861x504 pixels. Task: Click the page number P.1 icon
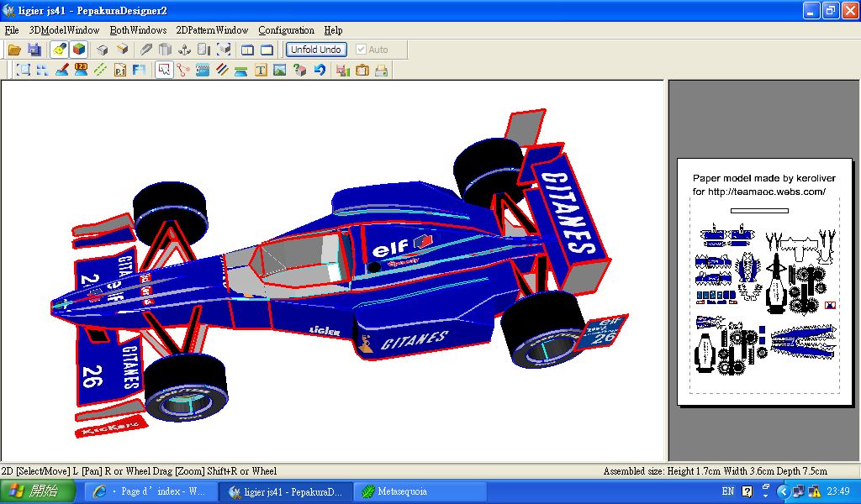point(119,71)
